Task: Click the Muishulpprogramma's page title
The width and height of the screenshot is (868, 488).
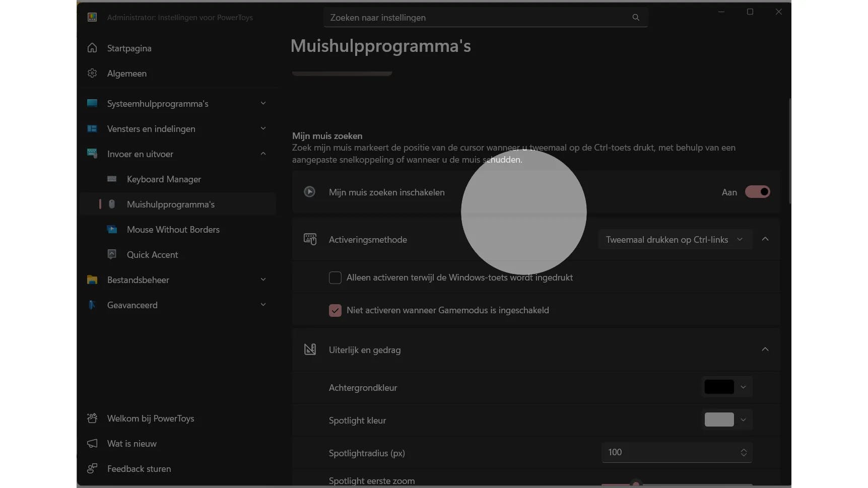Action: coord(381,46)
